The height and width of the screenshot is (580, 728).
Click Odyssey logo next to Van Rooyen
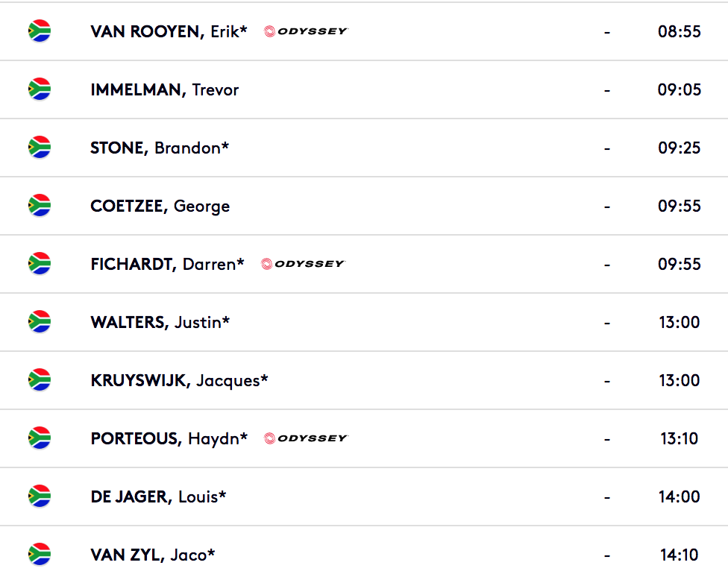pyautogui.click(x=306, y=31)
